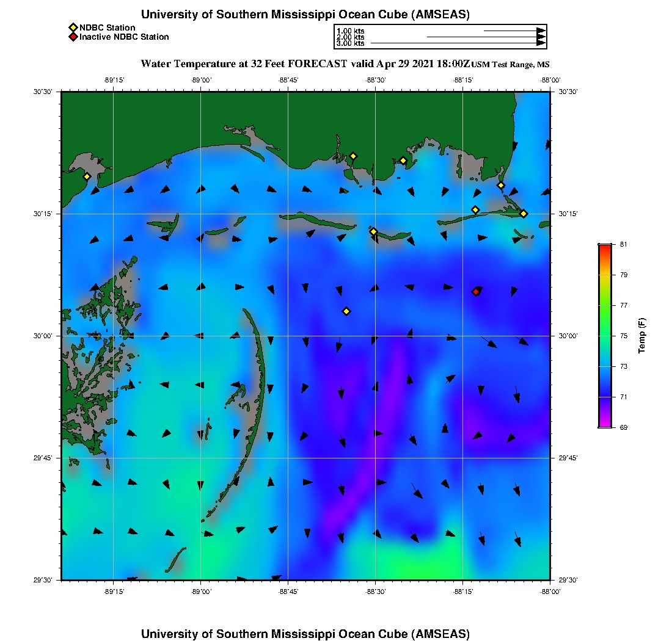Click the 'Temp (F)' color bar label
672x641 pixels.
click(642, 336)
